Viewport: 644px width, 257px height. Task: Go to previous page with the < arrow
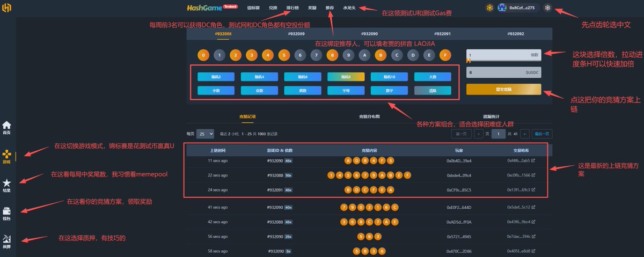(x=478, y=134)
